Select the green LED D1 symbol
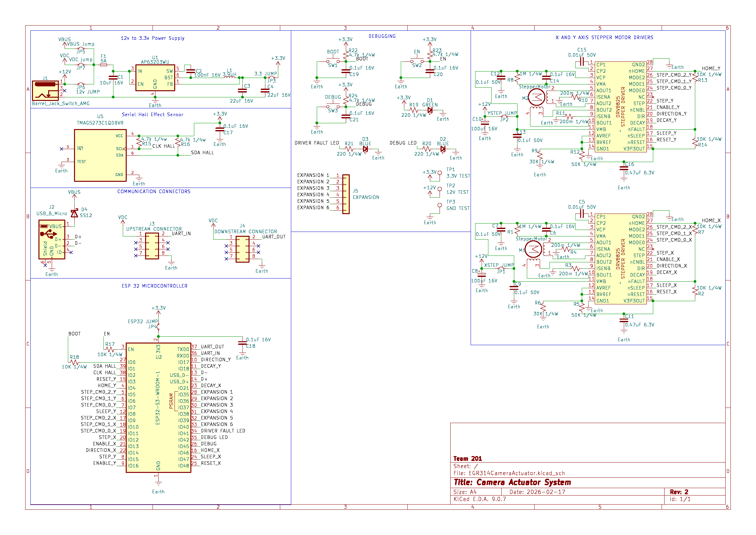Viewport: 756px width, 535px height. click(x=430, y=111)
